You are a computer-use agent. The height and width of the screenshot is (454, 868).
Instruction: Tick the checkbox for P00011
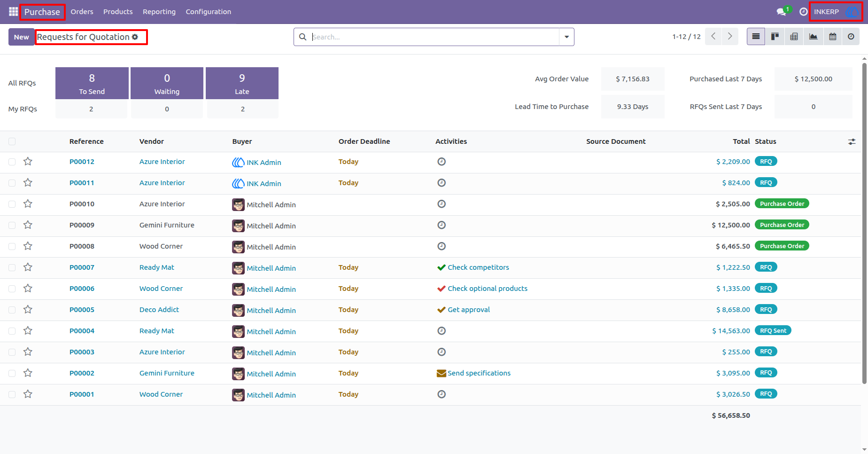click(x=12, y=183)
